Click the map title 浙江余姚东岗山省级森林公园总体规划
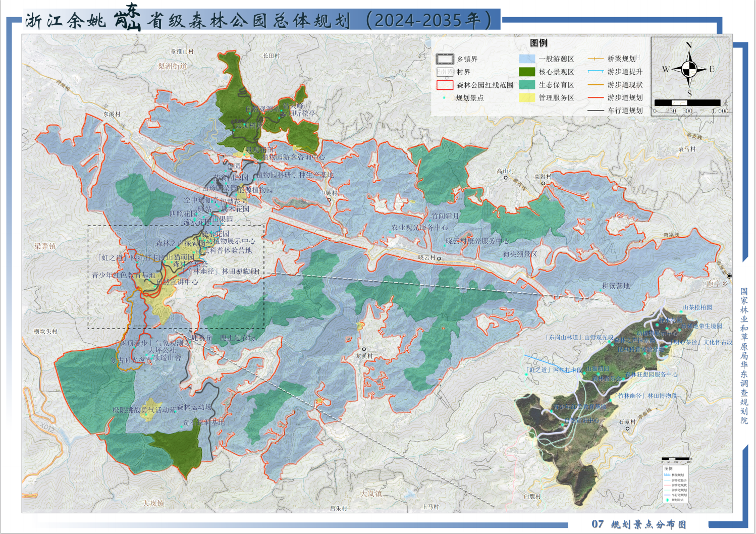 pos(188,20)
